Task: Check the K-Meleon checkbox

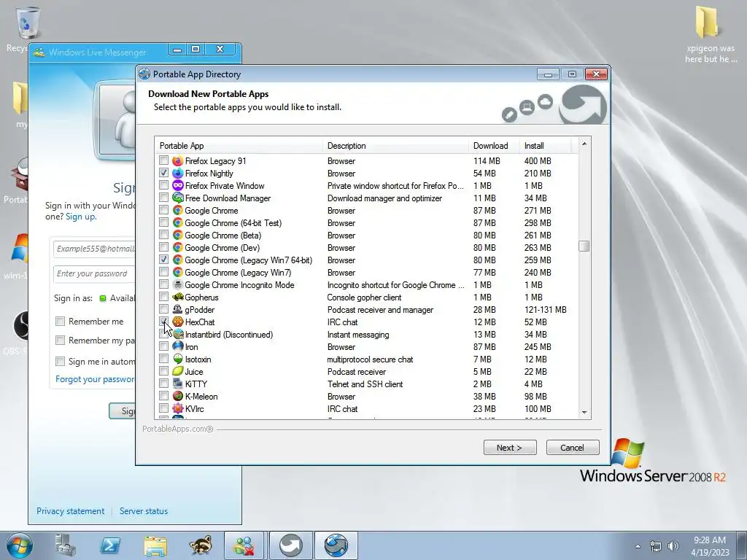Action: (x=164, y=396)
